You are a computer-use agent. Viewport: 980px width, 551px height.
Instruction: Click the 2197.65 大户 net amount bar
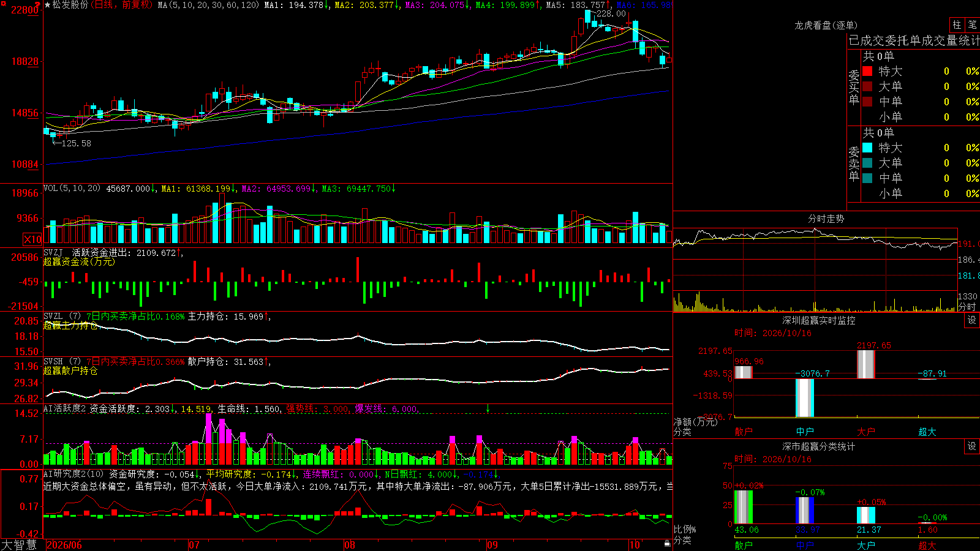[866, 364]
